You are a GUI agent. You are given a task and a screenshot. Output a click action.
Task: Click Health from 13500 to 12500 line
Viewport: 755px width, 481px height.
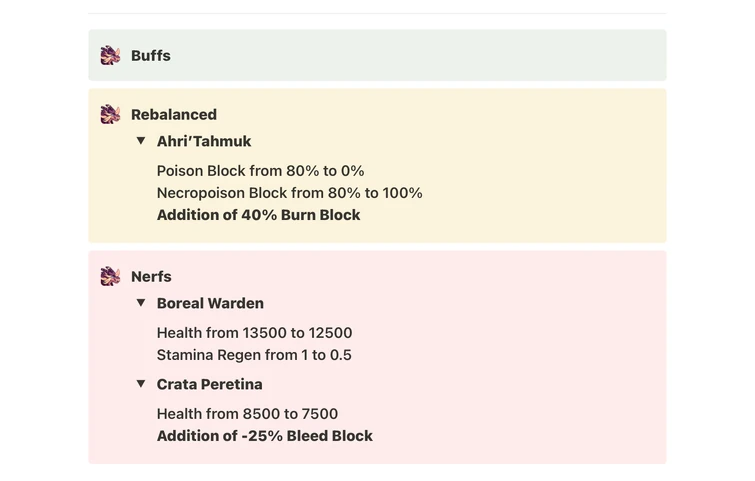click(254, 333)
